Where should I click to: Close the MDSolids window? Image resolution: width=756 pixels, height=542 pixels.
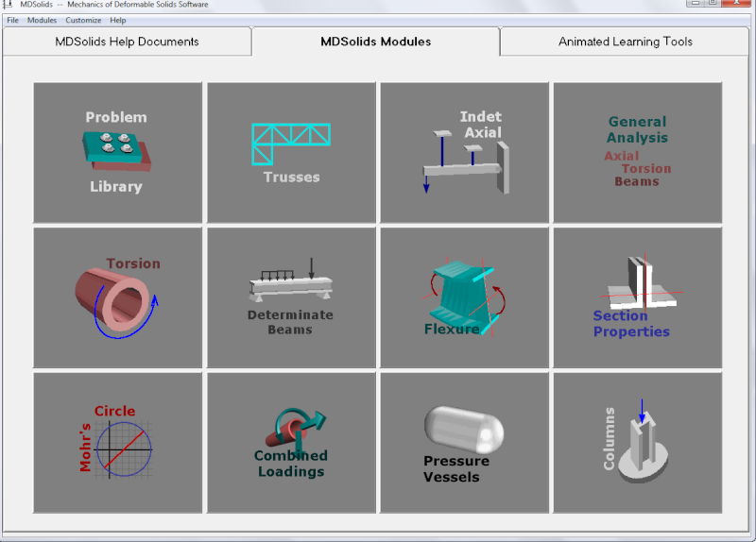point(737,3)
